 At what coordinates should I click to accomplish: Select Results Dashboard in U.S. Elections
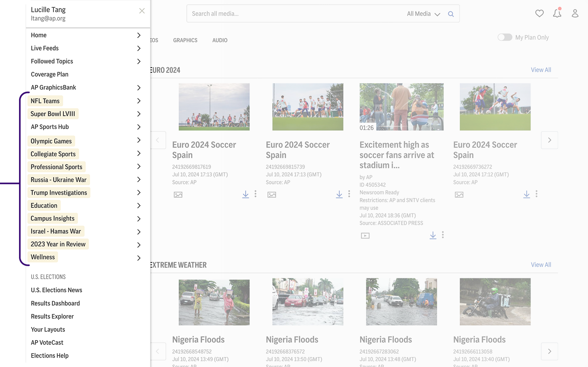coord(55,303)
